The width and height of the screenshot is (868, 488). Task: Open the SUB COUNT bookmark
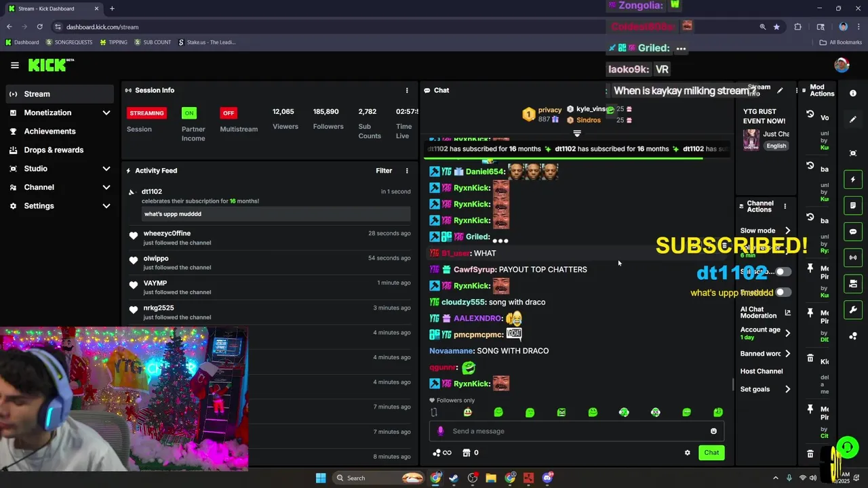[x=153, y=42]
